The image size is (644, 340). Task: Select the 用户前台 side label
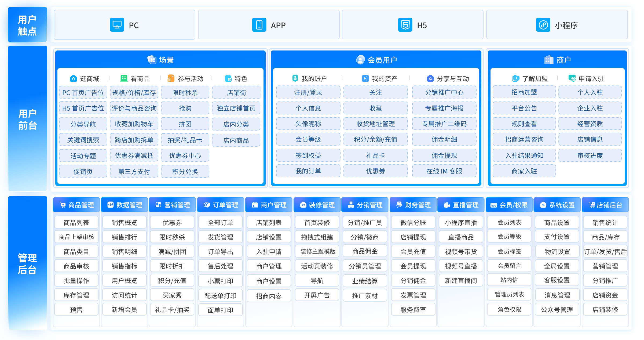27,119
